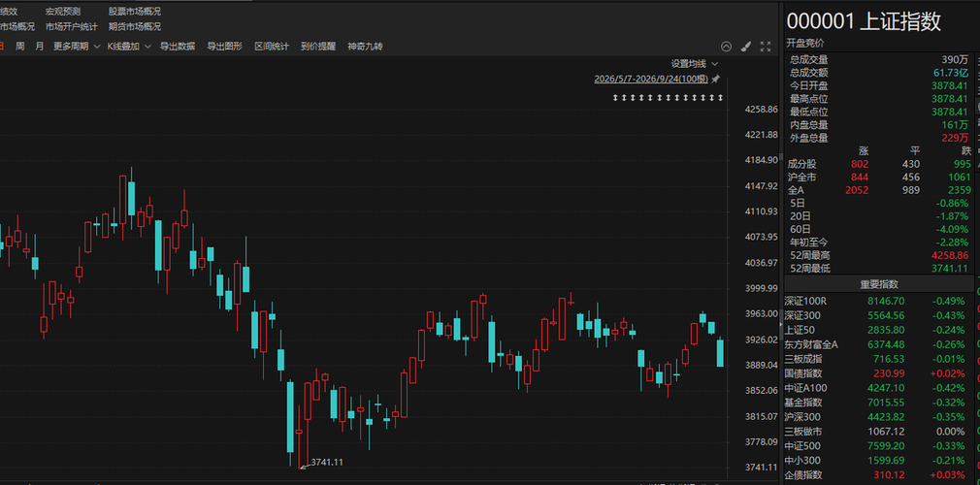Viewport: 980px width, 485px height.
Task: Select the 深证100R index row
Action: point(877,301)
